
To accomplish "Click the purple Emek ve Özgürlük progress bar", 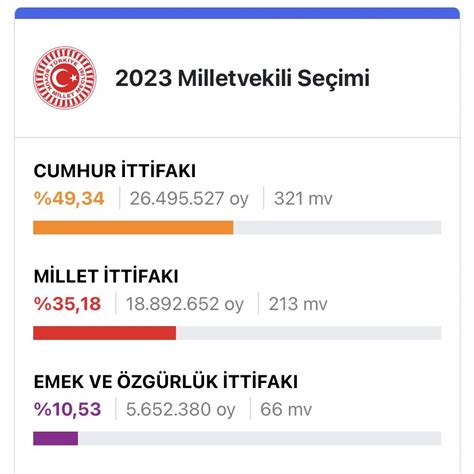I will point(56,438).
